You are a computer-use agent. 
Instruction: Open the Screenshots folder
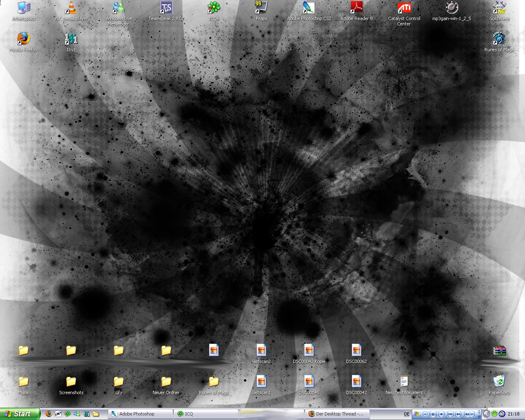pyautogui.click(x=71, y=382)
